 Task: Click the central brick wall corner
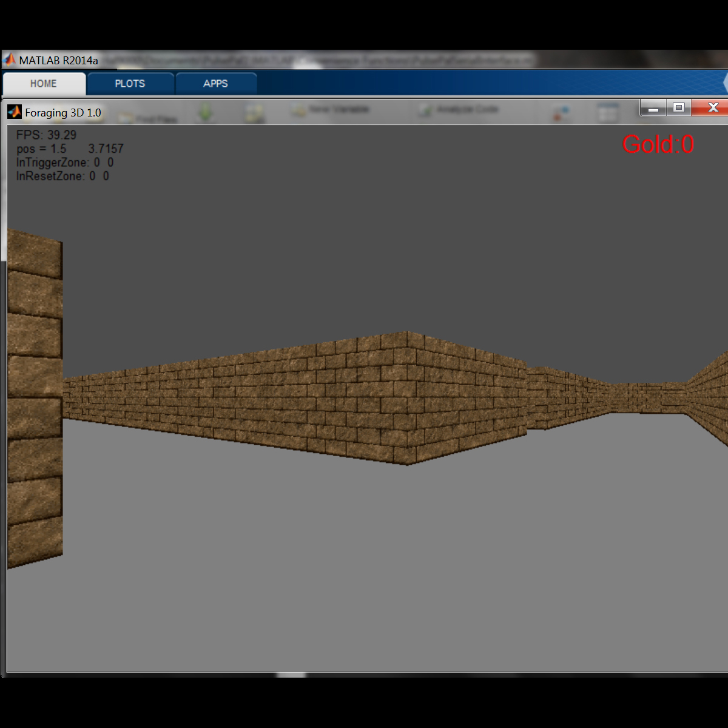408,397
